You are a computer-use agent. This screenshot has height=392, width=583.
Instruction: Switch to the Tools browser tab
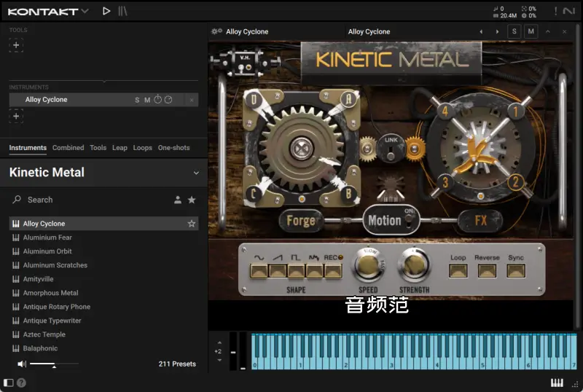(98, 148)
